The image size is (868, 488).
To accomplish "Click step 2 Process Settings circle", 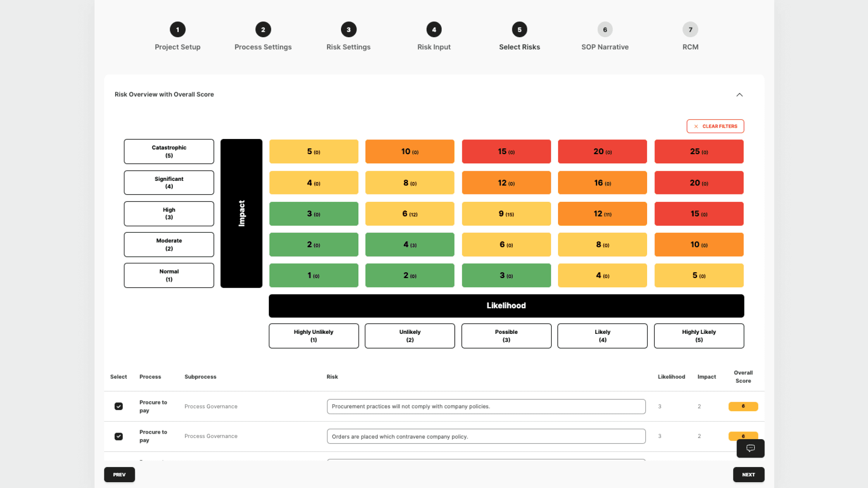I will pyautogui.click(x=263, y=29).
